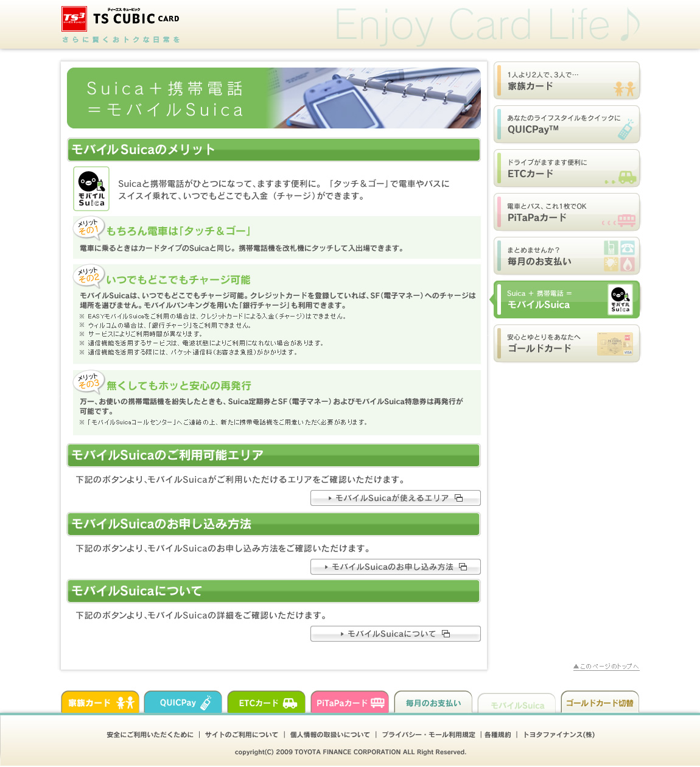This screenshot has width=700, height=767.
Task: Switch to the QUICPay bottom tab
Action: click(x=183, y=702)
